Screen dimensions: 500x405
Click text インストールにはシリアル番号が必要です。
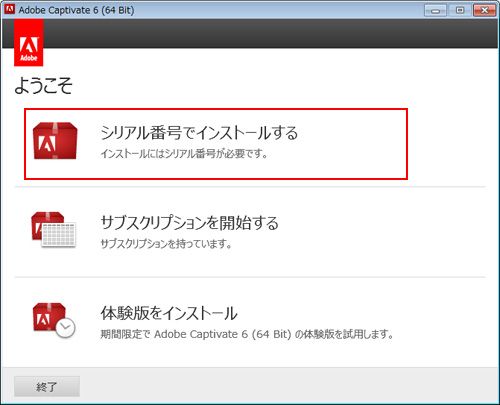(x=184, y=153)
